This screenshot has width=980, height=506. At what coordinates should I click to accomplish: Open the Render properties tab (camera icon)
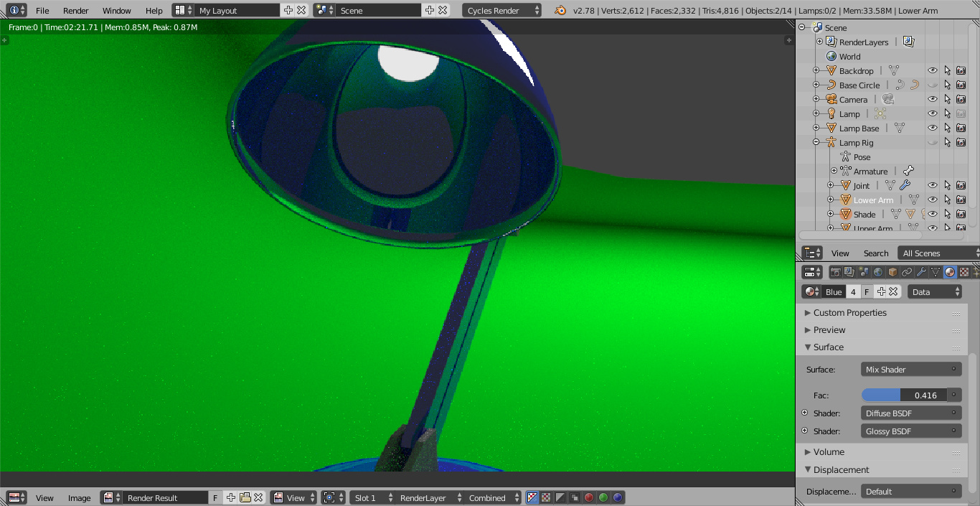(835, 272)
